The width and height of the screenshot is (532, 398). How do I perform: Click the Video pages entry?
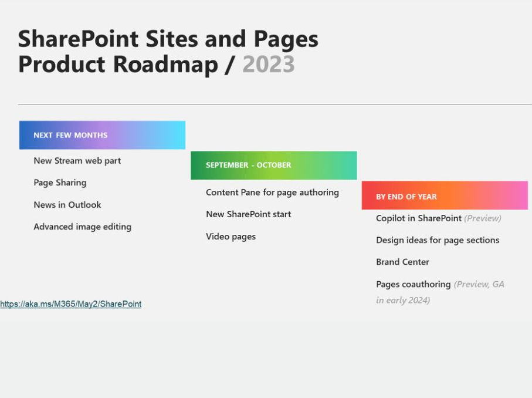coord(231,236)
